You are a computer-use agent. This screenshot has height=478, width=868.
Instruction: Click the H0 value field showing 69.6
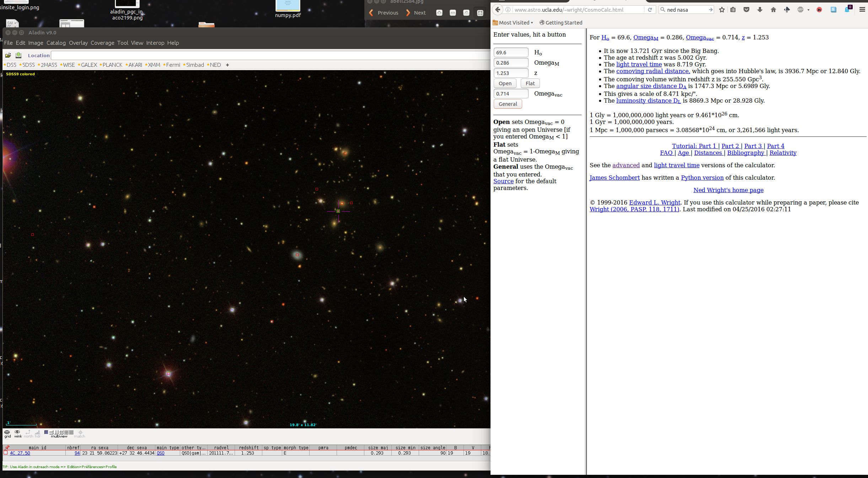pos(511,53)
